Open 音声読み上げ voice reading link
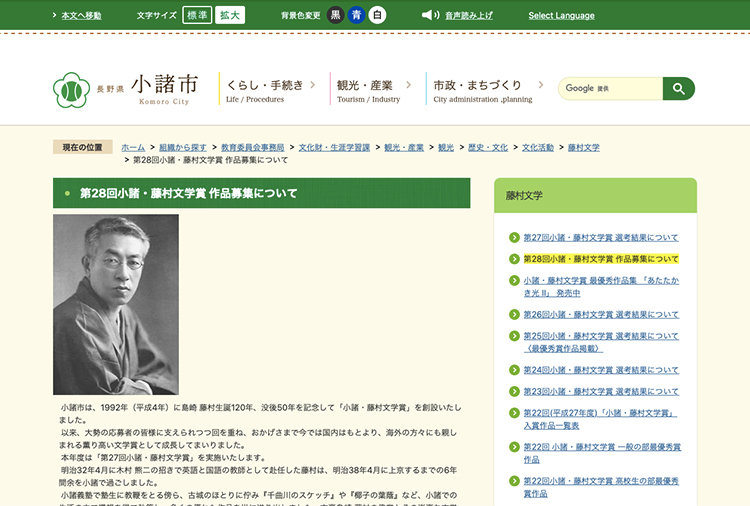Screen dimensions: 750x506 coord(469,16)
